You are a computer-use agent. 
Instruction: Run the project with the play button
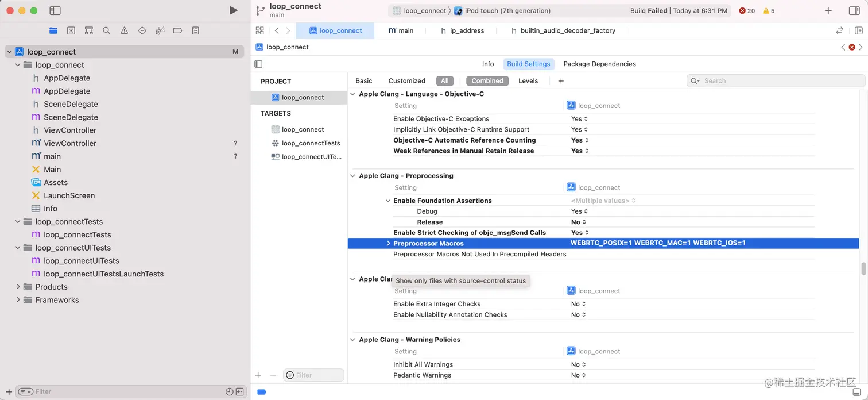click(x=233, y=10)
